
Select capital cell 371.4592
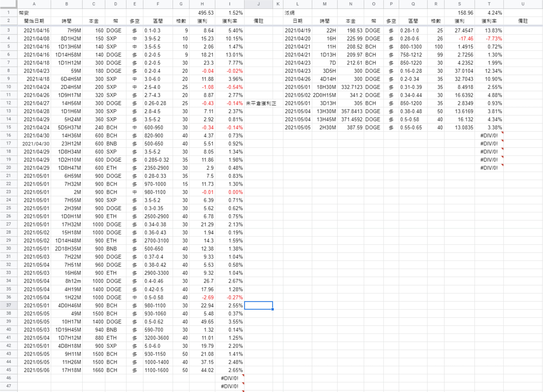pyautogui.click(x=351, y=119)
